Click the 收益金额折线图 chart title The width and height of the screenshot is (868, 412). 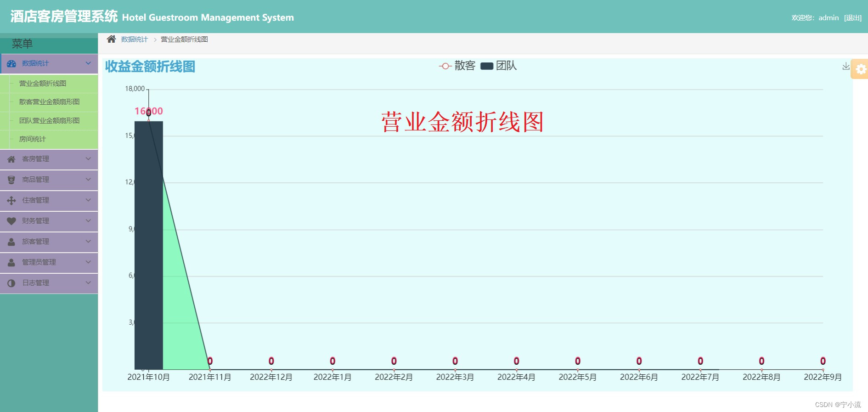click(x=150, y=67)
